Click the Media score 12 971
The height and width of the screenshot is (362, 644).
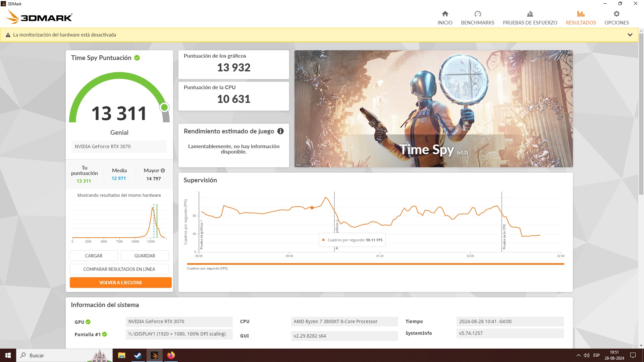pyautogui.click(x=119, y=178)
